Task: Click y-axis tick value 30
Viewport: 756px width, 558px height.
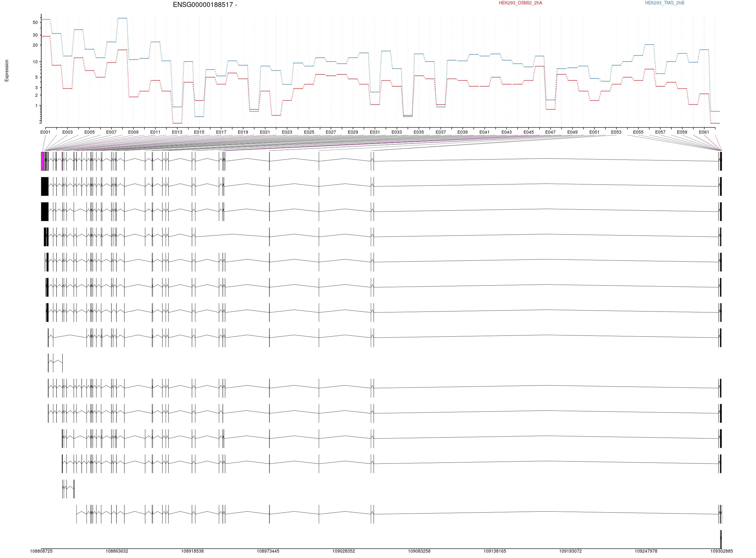Action: tap(35, 35)
